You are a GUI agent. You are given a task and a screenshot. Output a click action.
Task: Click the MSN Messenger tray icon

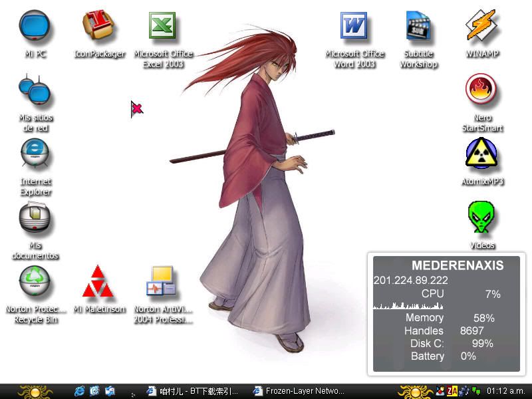coord(440,391)
